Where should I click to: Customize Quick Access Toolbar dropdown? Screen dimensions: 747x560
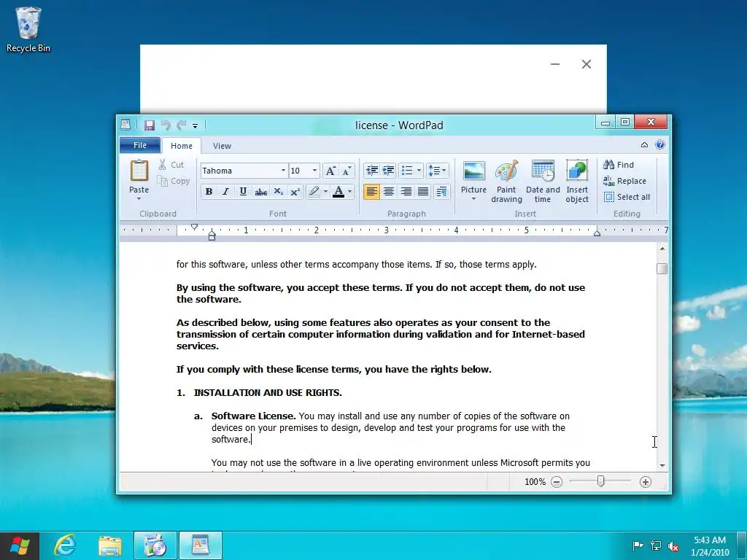tap(195, 125)
